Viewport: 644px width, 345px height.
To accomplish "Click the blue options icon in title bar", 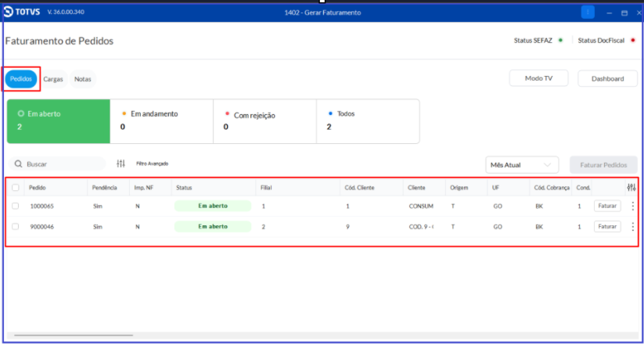I will pos(588,13).
